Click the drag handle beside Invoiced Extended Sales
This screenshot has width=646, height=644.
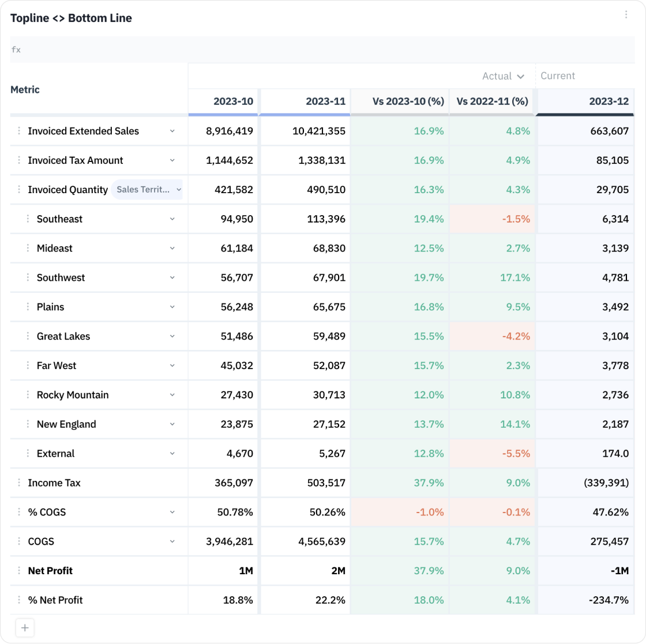[x=19, y=131]
